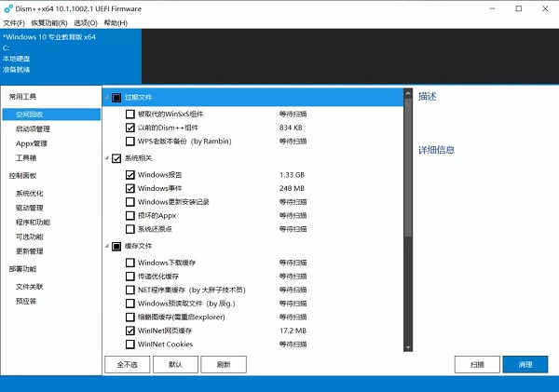The width and height of the screenshot is (559, 392).
Task: Click the 描述 heading
Action: (x=427, y=96)
